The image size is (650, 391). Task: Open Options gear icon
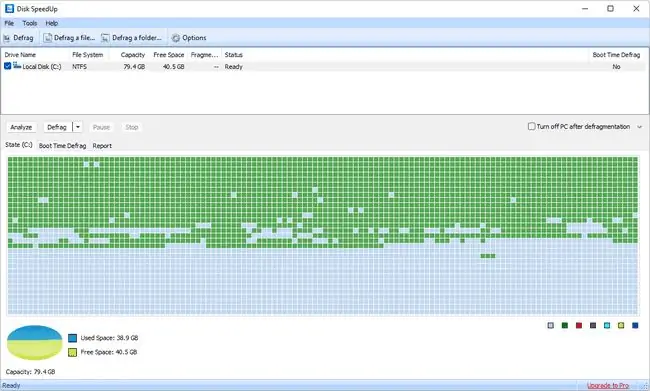(x=176, y=38)
